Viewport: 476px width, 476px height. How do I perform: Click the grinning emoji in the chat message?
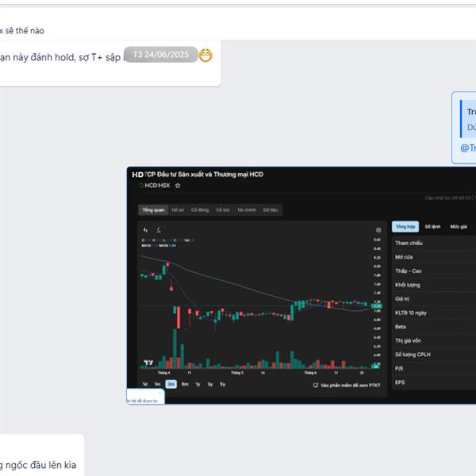pyautogui.click(x=205, y=56)
